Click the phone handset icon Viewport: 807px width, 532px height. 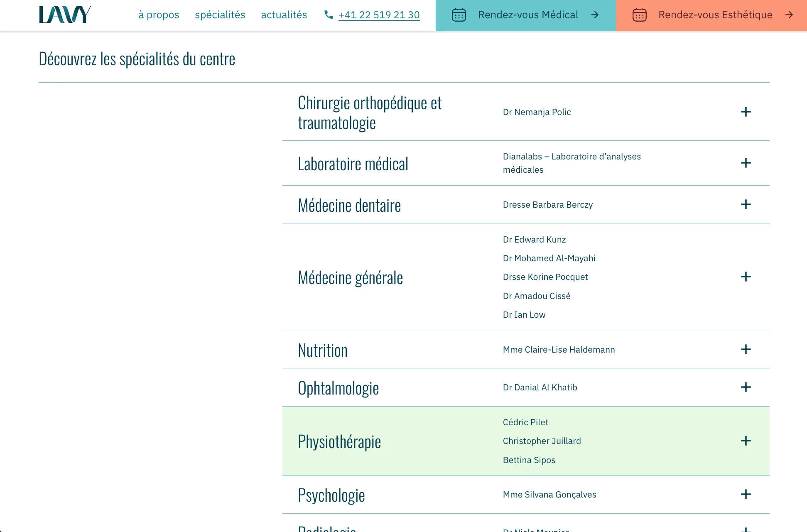[x=329, y=15]
